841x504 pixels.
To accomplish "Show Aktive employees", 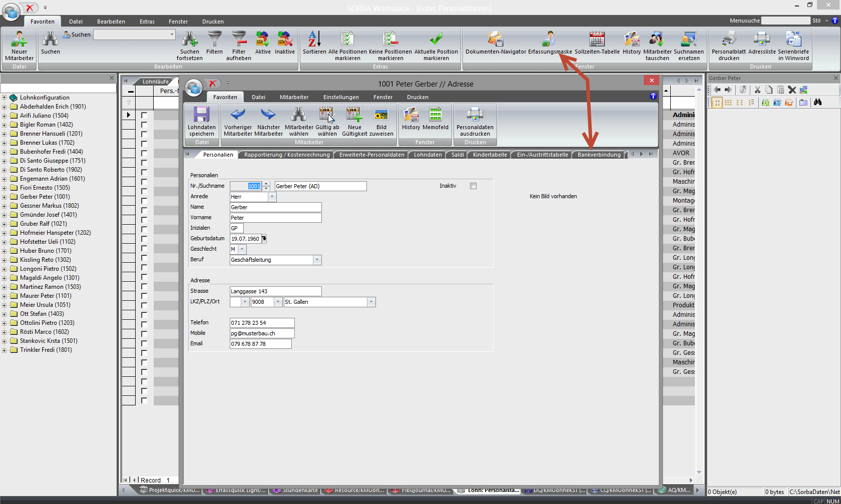I will (263, 43).
